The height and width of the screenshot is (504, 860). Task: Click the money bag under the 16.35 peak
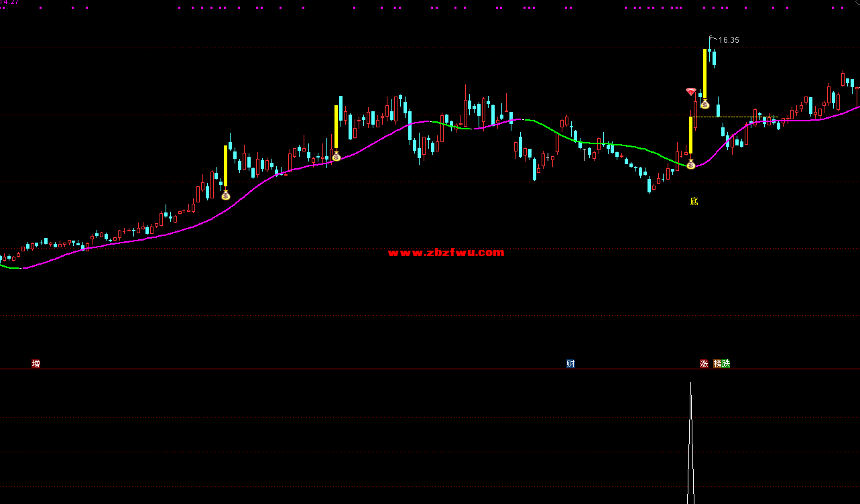pyautogui.click(x=704, y=104)
